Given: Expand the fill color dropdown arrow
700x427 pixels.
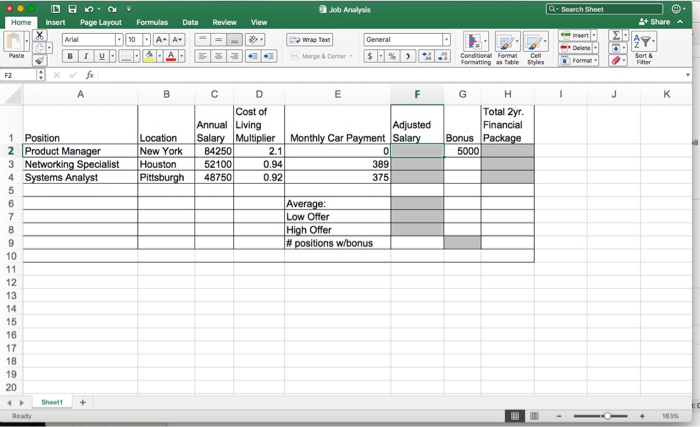Looking at the screenshot, I should pyautogui.click(x=159, y=56).
